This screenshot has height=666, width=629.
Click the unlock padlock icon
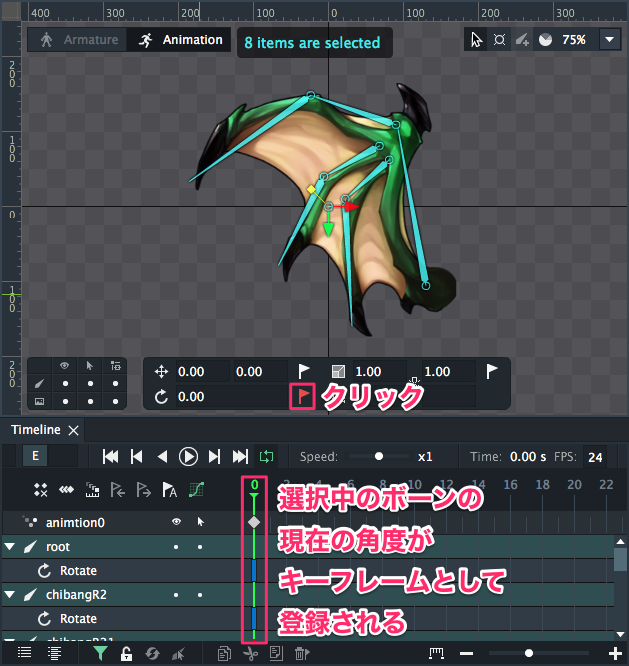(126, 653)
